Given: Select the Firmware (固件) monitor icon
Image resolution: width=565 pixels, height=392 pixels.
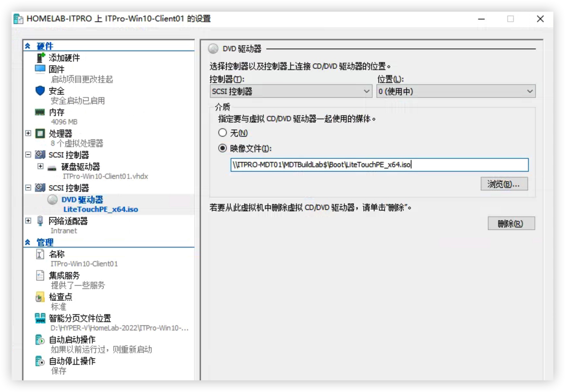Looking at the screenshot, I should click(x=40, y=69).
